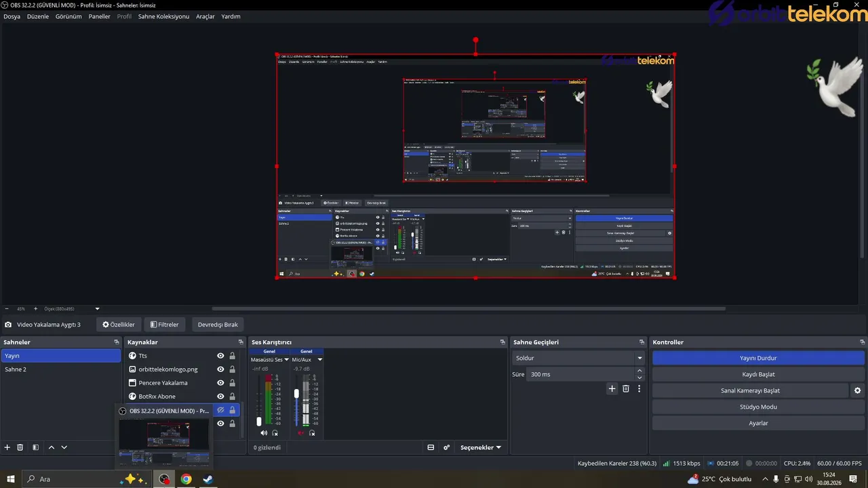Click the Devredışı Bırak button
The height and width of the screenshot is (488, 868).
tap(218, 325)
